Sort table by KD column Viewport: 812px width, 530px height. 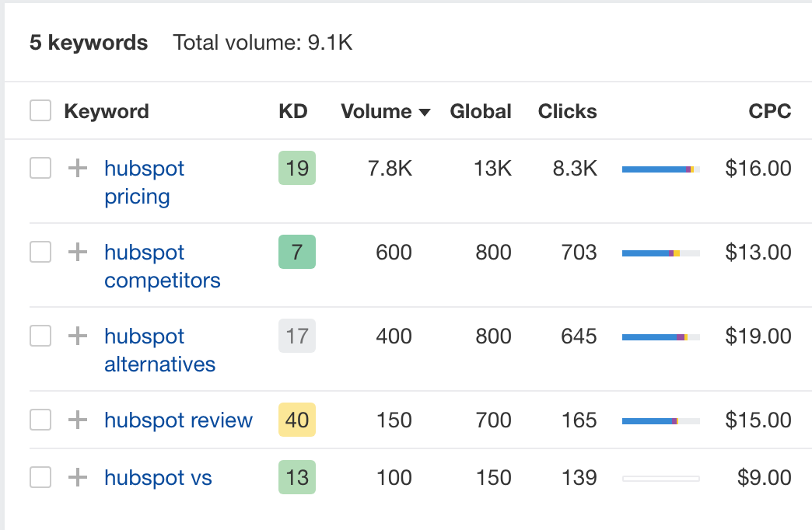click(x=293, y=111)
